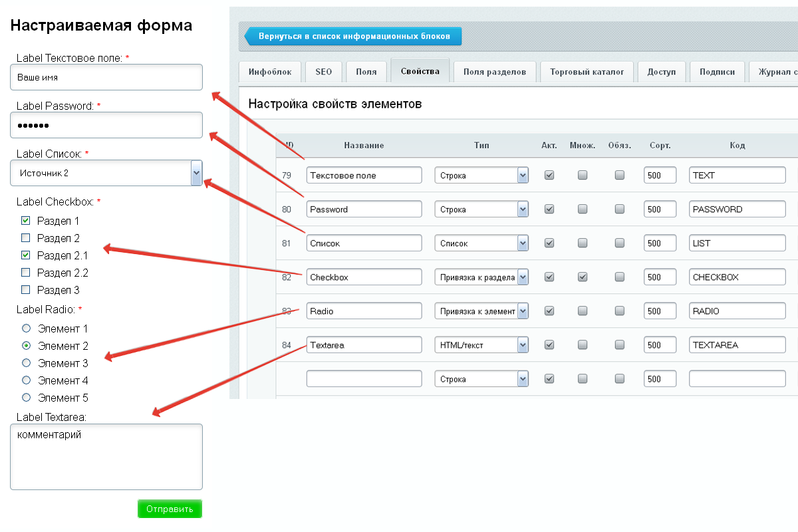Toggle the multiple checkbox in Checkbox row

583,277
